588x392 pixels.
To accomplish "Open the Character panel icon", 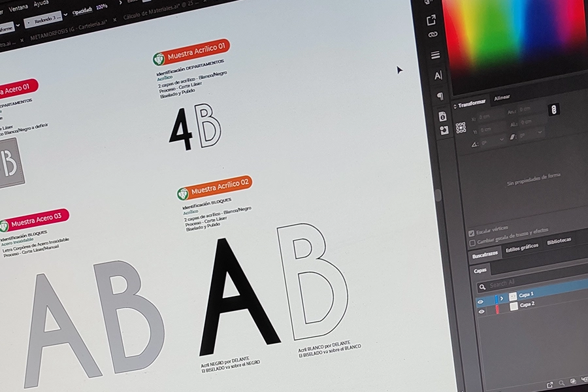I will (438, 76).
